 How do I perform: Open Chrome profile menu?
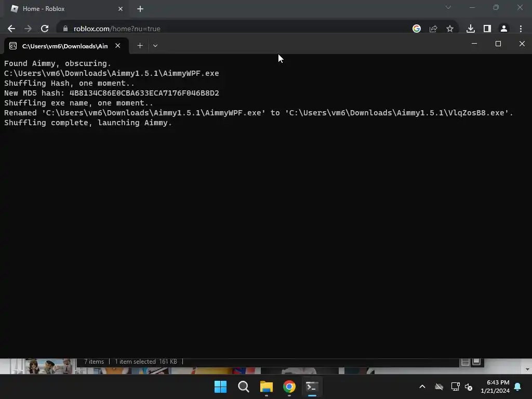click(504, 29)
